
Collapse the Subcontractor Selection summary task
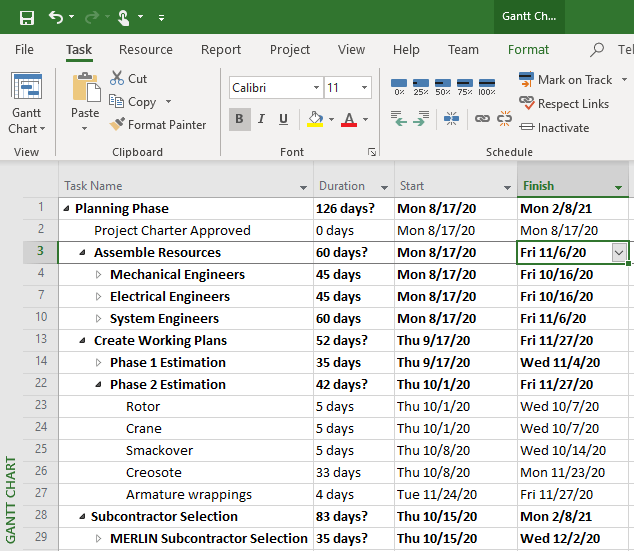[x=82, y=517]
